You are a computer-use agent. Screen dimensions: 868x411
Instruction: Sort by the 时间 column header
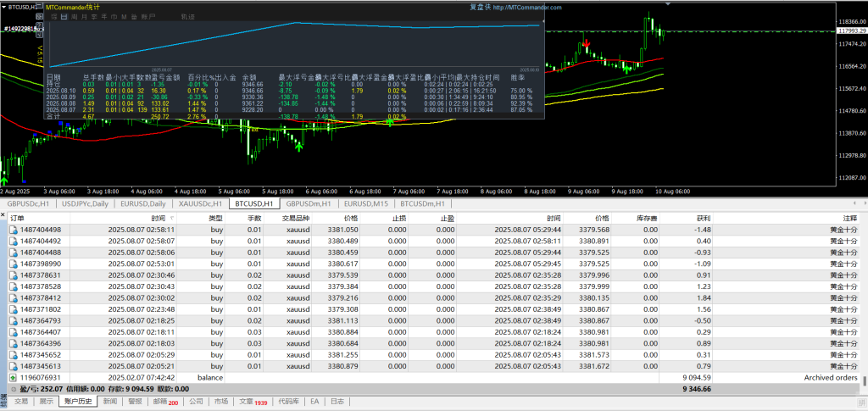[x=158, y=218]
